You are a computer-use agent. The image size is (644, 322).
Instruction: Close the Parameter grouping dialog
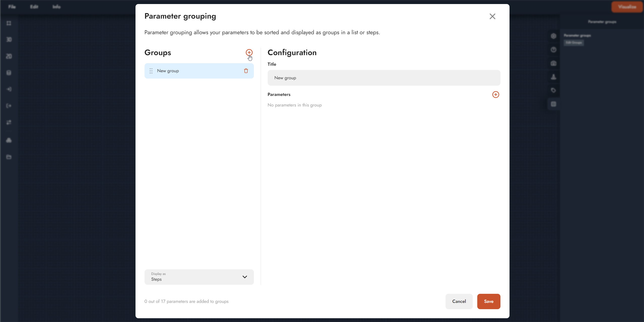coord(492,16)
